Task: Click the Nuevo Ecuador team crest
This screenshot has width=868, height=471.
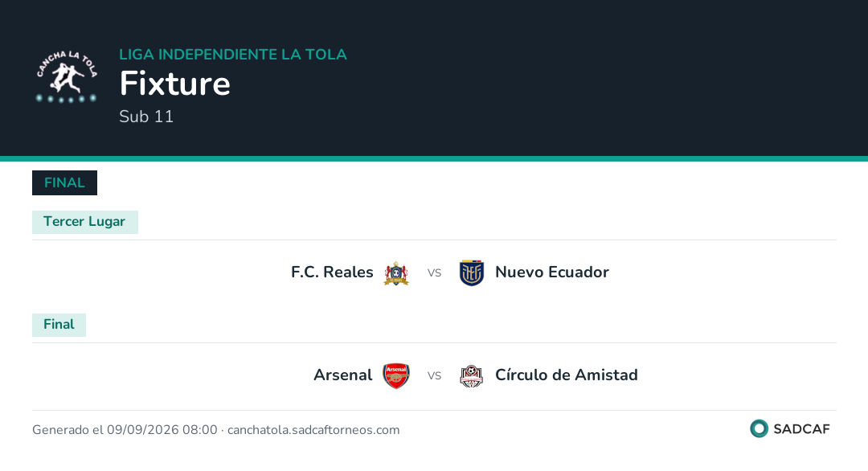Action: (472, 272)
